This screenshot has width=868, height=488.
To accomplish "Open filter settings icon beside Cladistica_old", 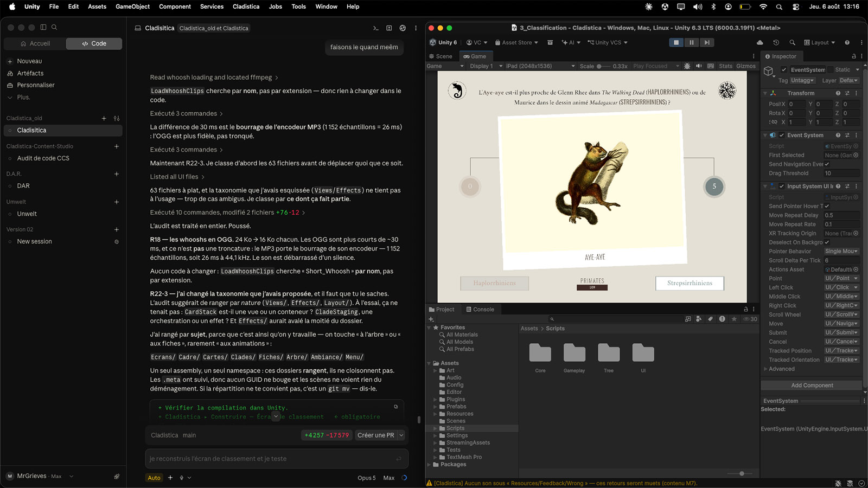I will tap(117, 118).
